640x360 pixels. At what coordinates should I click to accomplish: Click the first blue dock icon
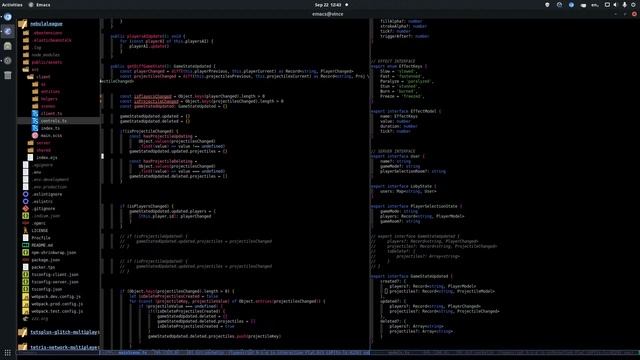8,17
